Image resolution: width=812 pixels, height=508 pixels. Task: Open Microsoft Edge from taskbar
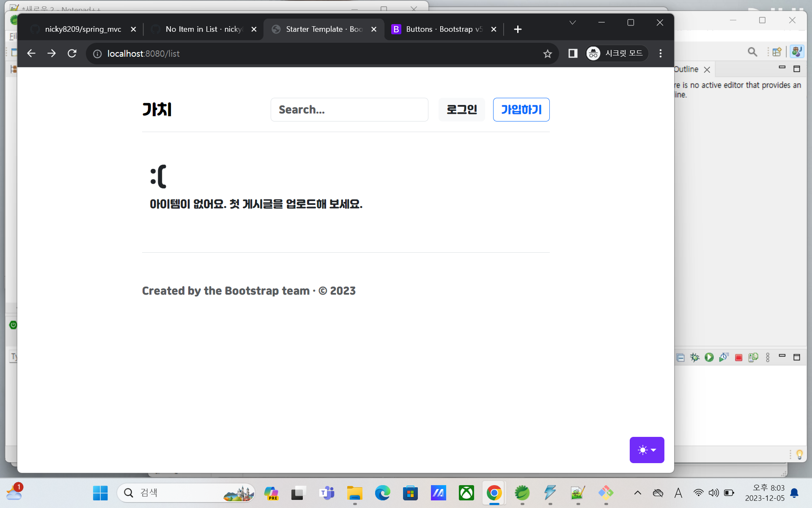[x=382, y=493]
